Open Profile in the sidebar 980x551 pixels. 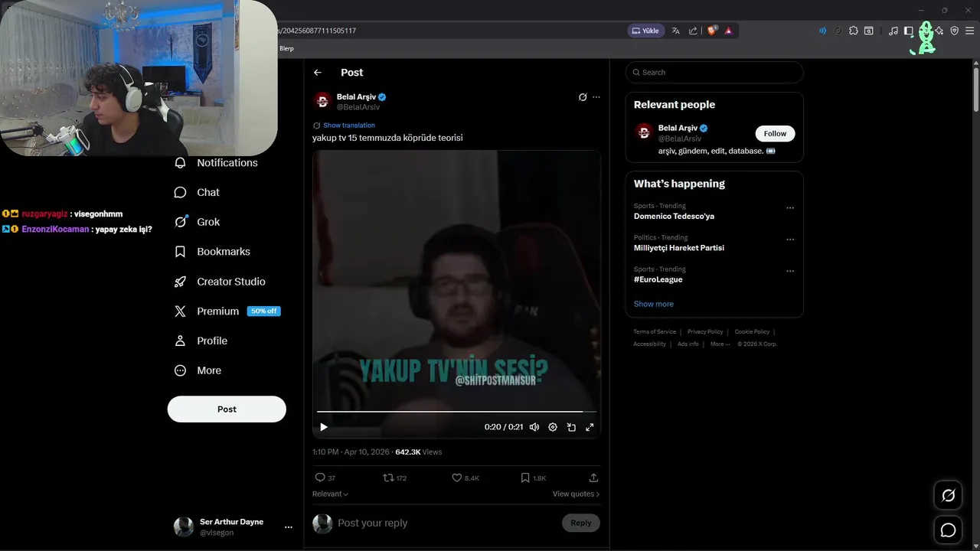click(201, 341)
